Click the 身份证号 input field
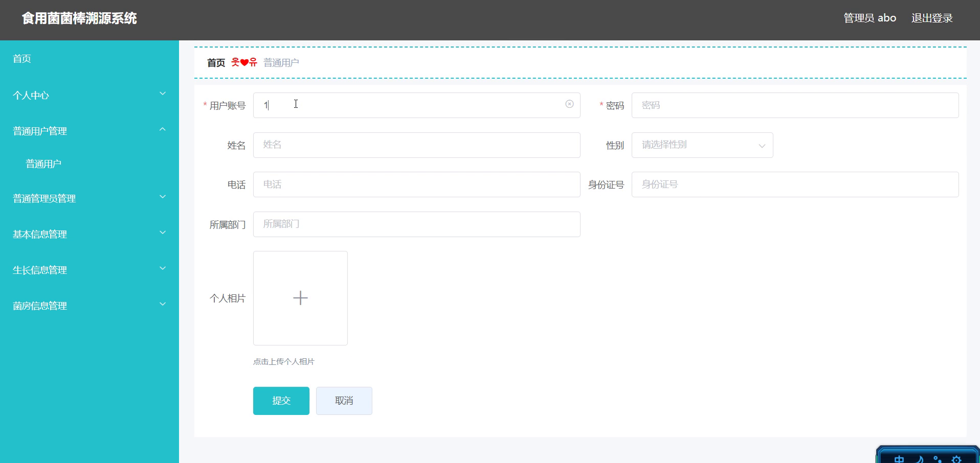 pyautogui.click(x=795, y=184)
